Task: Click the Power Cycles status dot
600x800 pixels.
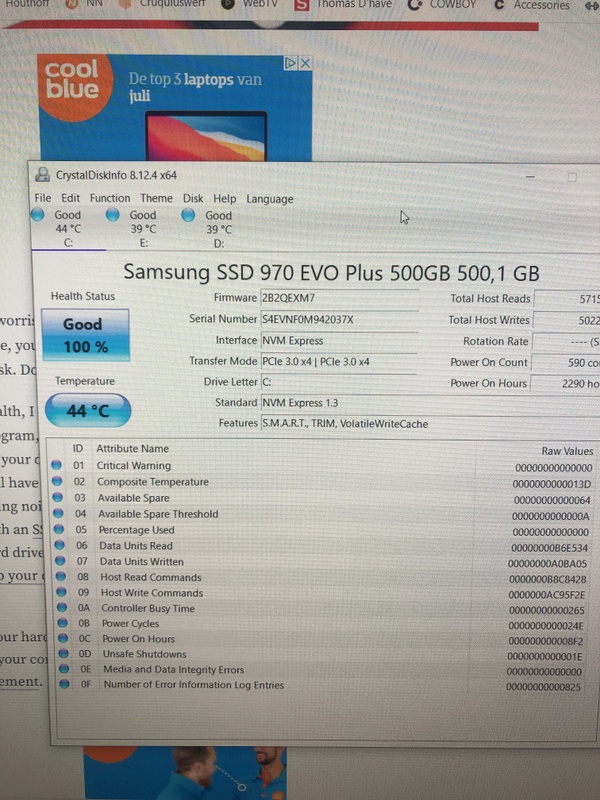Action: pyautogui.click(x=62, y=622)
